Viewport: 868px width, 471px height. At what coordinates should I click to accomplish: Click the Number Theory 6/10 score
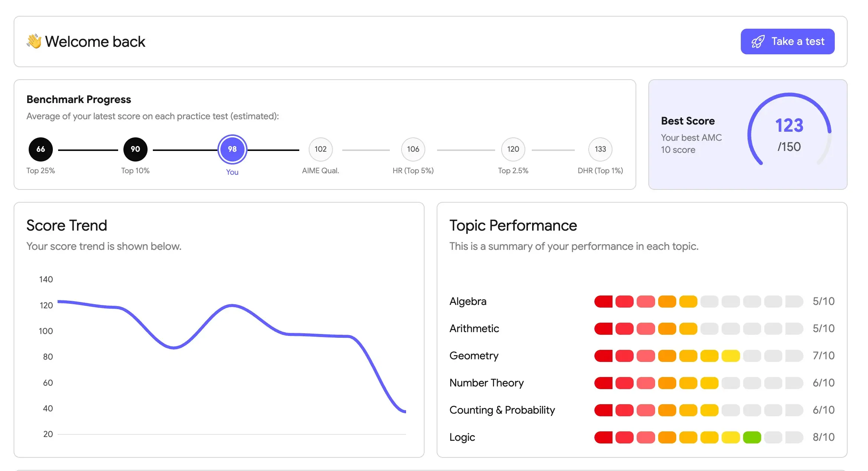[823, 383]
